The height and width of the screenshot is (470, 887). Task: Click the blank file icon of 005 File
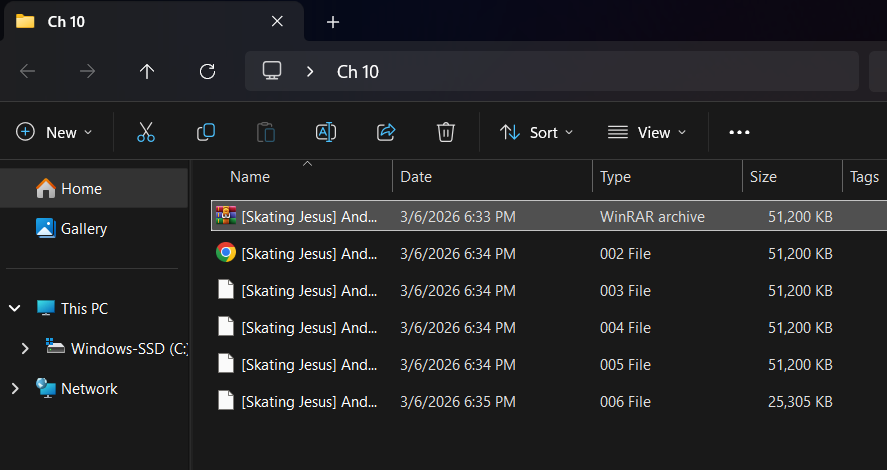pyautogui.click(x=226, y=364)
